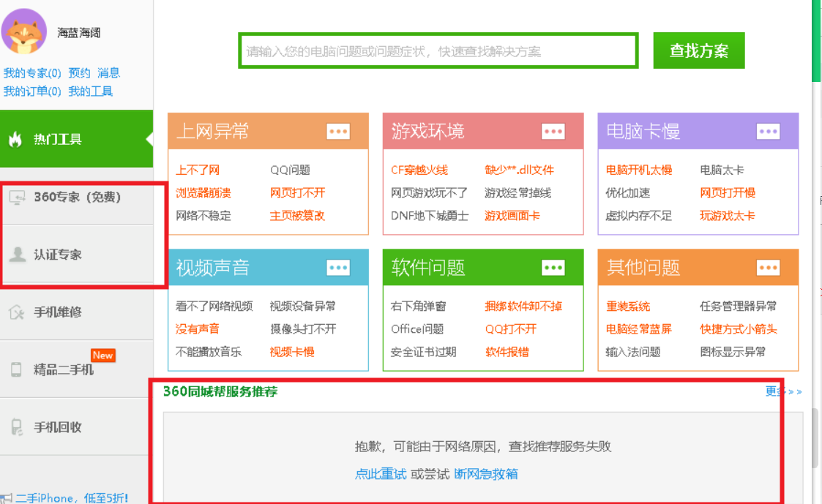The height and width of the screenshot is (504, 822).
Task: Open the 预约 link
Action: (79, 73)
